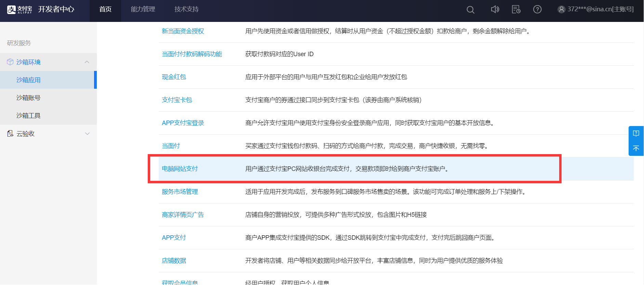Click the description starting 用户通过支付宝PC网站收银台

click(x=347, y=169)
